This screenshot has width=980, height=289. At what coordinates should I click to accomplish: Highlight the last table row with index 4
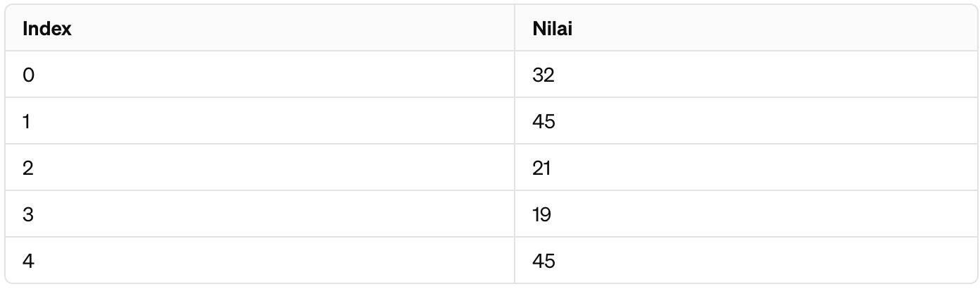coord(490,260)
